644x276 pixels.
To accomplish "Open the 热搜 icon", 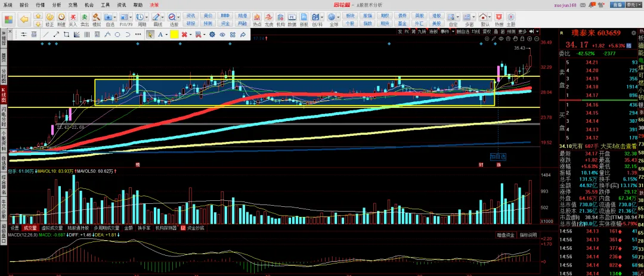I will 499,17.
